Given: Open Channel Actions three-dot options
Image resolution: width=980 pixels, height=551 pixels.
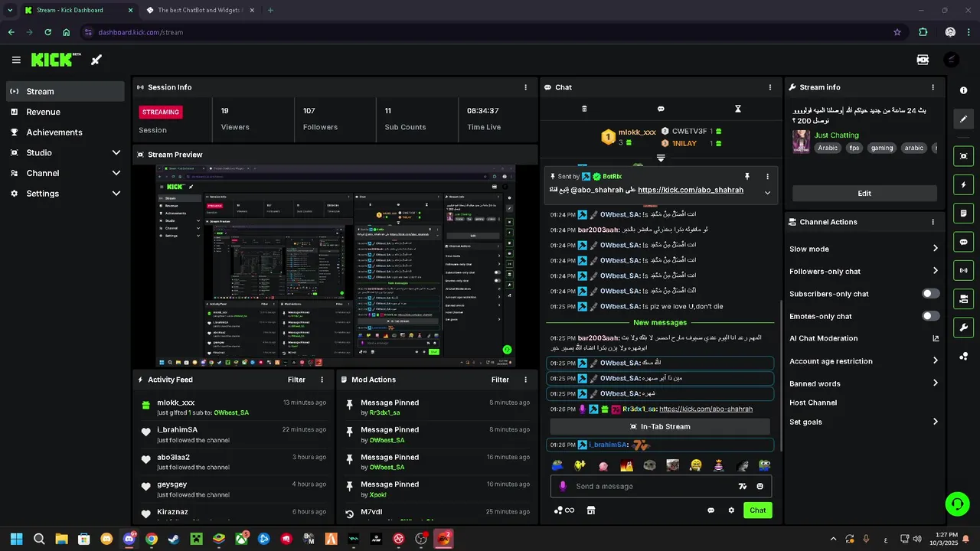Looking at the screenshot, I should pos(933,222).
